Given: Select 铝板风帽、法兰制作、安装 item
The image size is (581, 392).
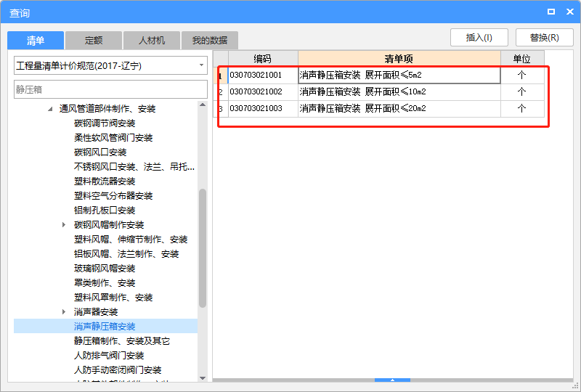Looking at the screenshot, I should [x=126, y=254].
